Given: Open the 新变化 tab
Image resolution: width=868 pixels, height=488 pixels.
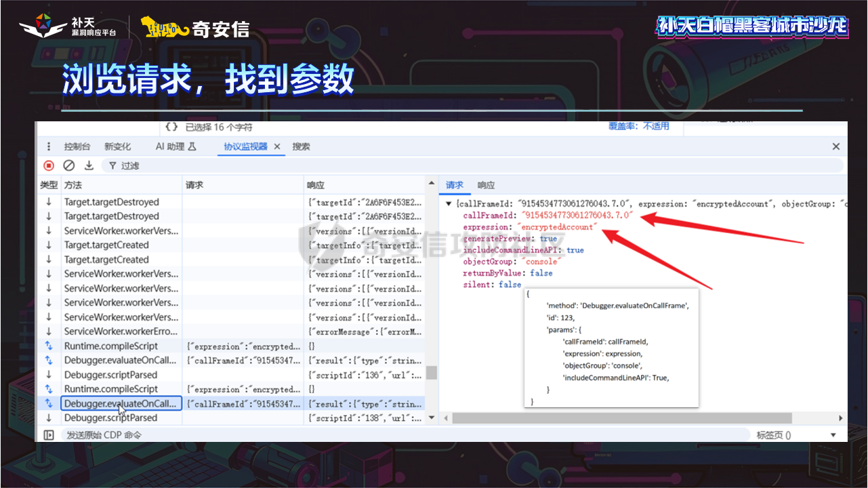Looking at the screenshot, I should 118,146.
